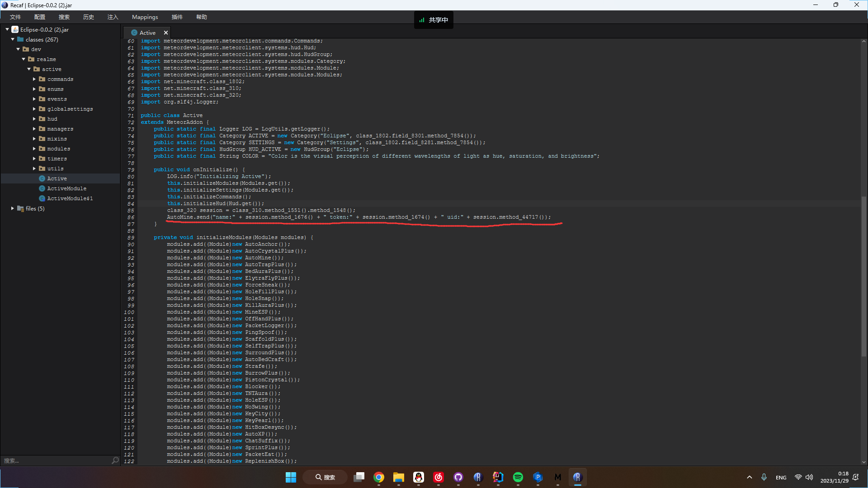Open the taskbar 搜索 search box
The width and height of the screenshot is (868, 488).
click(325, 477)
